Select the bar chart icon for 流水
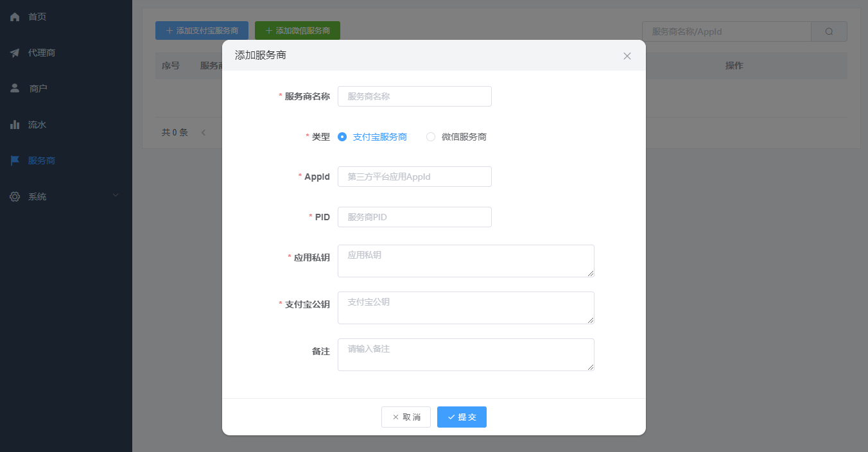868x452 pixels. click(x=15, y=125)
